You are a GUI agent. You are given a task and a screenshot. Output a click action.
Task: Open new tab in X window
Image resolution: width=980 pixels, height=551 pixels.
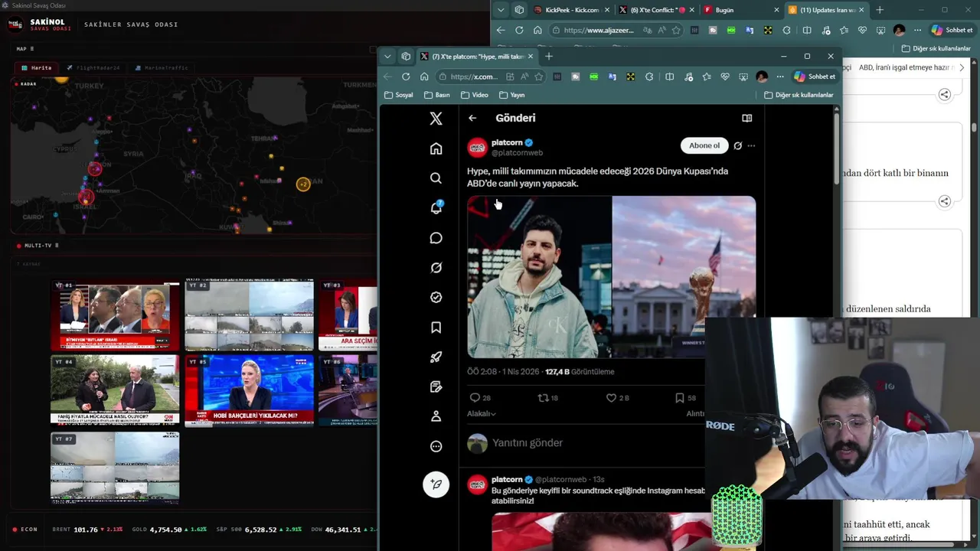[549, 56]
